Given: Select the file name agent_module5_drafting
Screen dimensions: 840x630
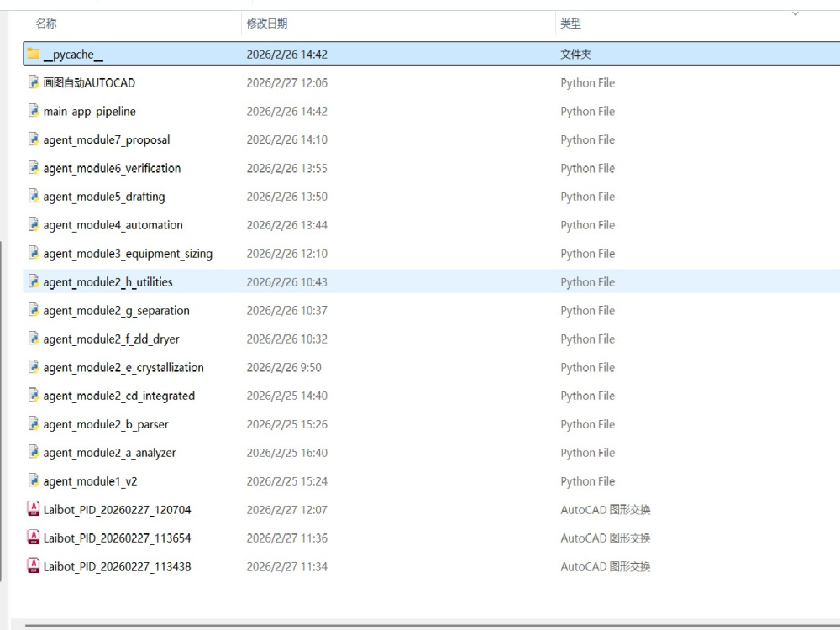Looking at the screenshot, I should tap(104, 197).
